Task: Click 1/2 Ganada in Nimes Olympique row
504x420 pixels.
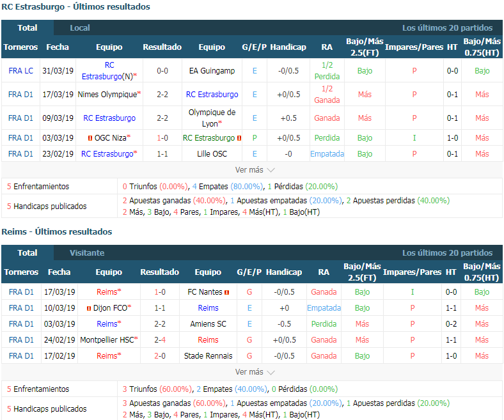Action: click(327, 95)
